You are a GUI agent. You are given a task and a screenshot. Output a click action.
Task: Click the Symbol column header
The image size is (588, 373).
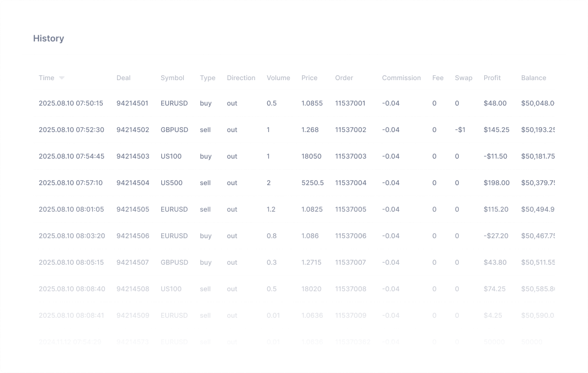coord(172,78)
